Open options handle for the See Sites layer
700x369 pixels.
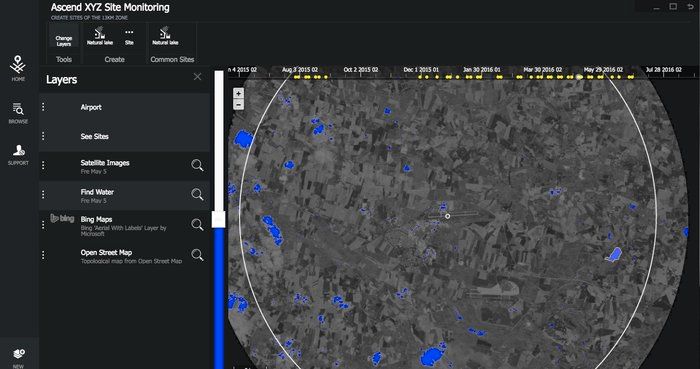coord(43,136)
